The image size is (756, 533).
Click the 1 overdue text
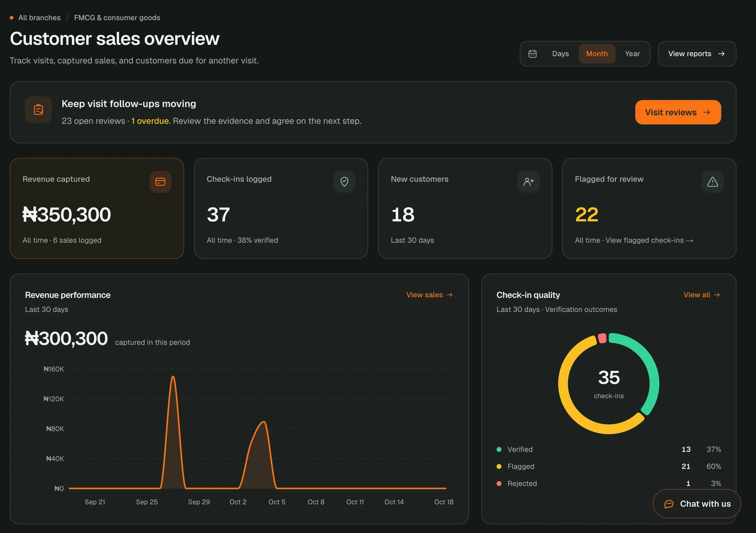tap(150, 121)
